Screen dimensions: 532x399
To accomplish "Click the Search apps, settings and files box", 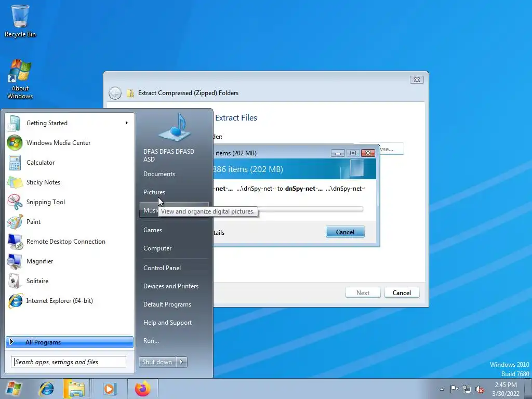I will 69,362.
